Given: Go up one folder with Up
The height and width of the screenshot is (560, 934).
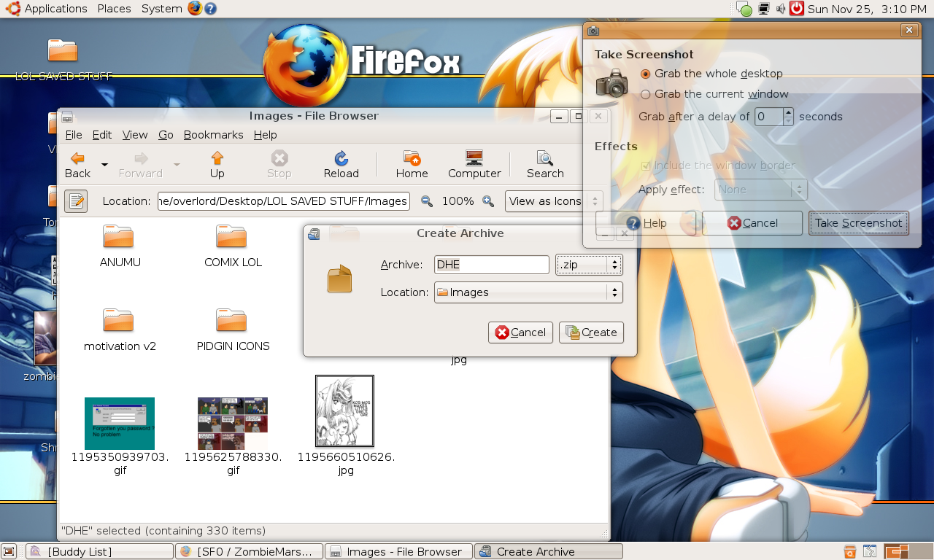Looking at the screenshot, I should [x=217, y=165].
